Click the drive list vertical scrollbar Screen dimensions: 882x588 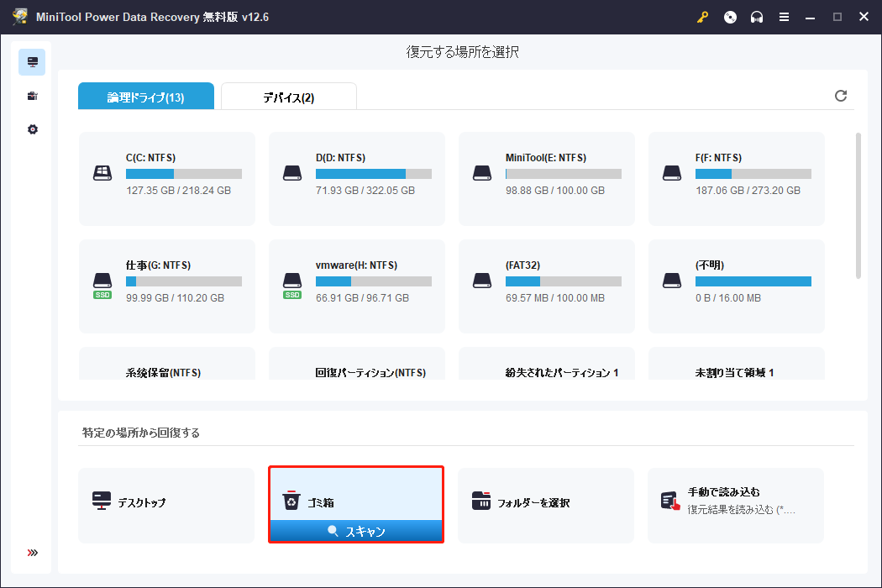858,206
